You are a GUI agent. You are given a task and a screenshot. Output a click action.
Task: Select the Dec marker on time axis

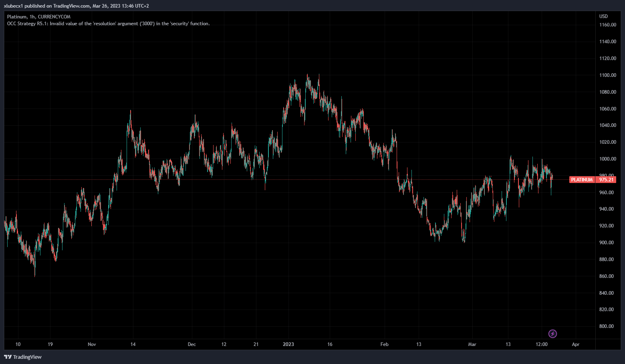(x=192, y=344)
